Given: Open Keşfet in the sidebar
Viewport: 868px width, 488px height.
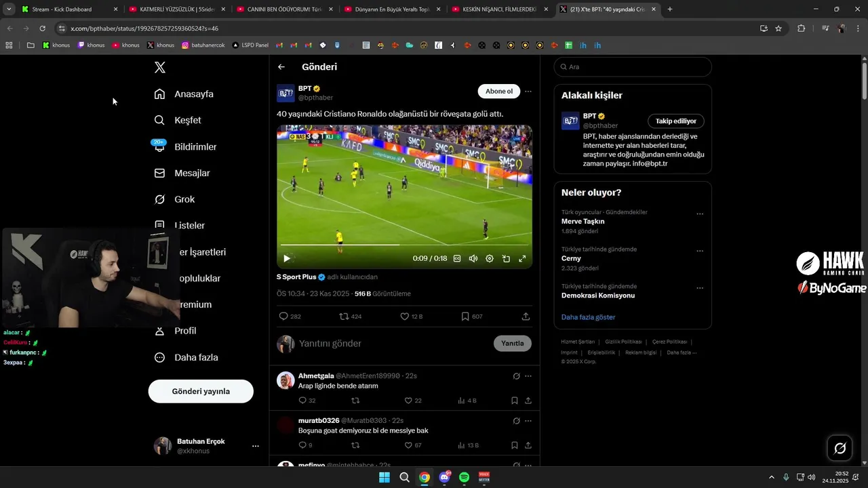Looking at the screenshot, I should [x=178, y=120].
